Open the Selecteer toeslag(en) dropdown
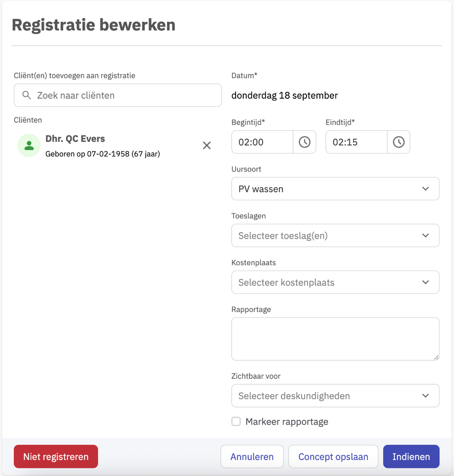This screenshot has width=454, height=476. pos(335,235)
